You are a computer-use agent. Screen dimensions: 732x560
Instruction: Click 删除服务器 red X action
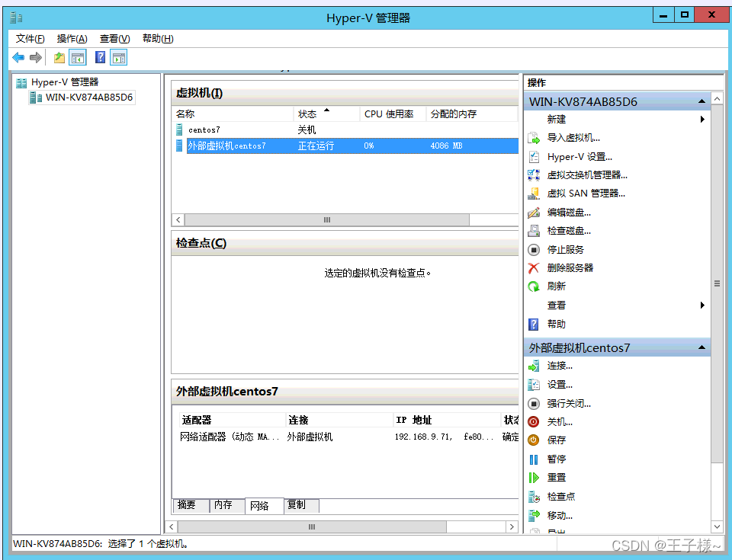click(570, 268)
